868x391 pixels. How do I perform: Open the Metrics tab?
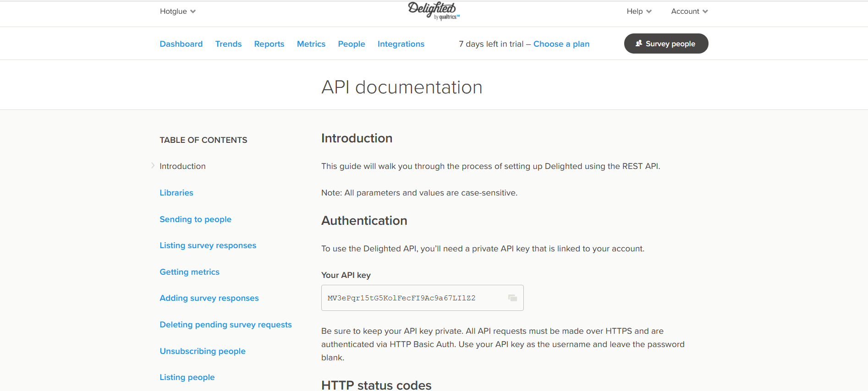311,44
